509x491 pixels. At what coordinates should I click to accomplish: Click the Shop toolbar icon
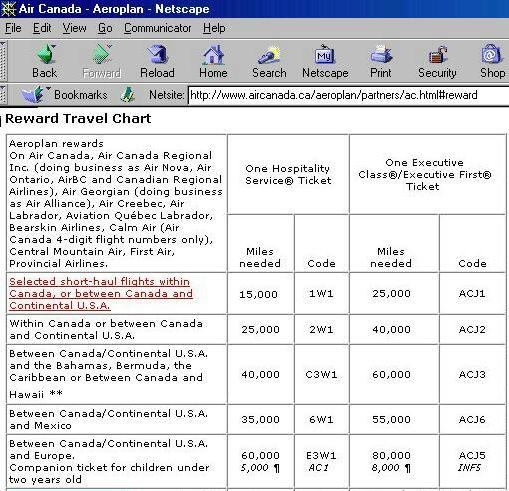tap(492, 54)
